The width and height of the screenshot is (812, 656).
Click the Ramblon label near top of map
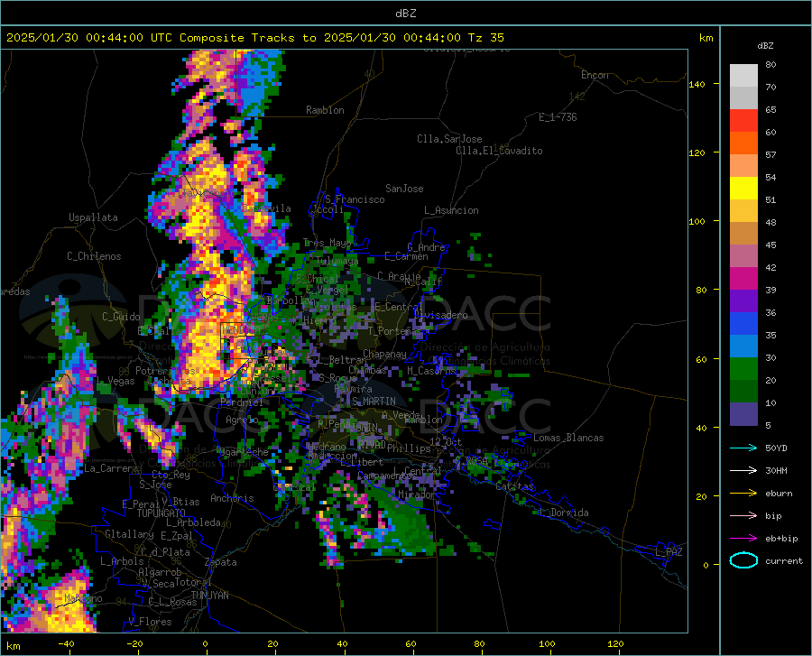point(325,110)
